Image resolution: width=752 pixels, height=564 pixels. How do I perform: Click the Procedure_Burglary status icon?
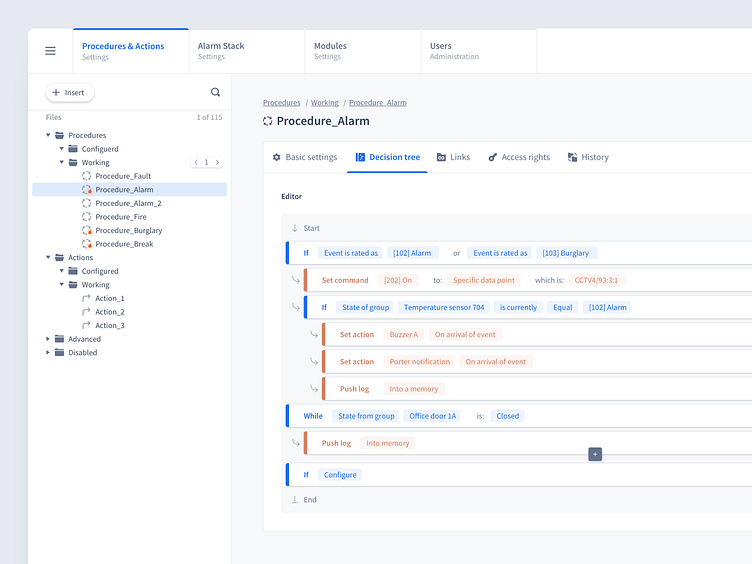tap(87, 230)
